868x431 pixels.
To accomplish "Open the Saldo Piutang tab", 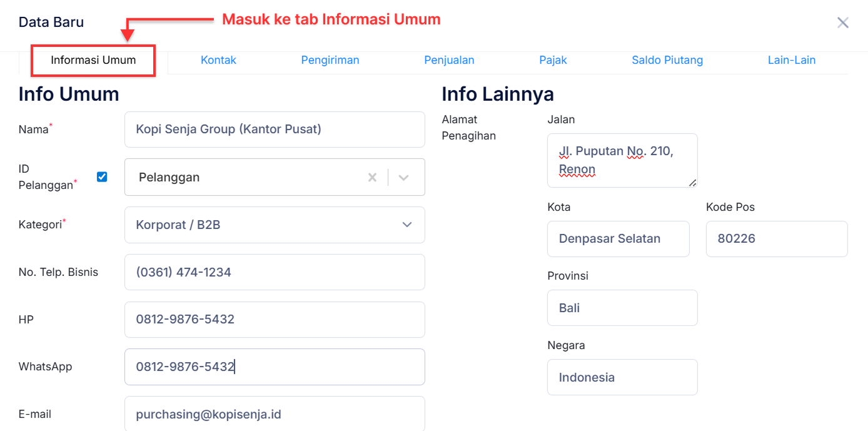I will tap(667, 59).
